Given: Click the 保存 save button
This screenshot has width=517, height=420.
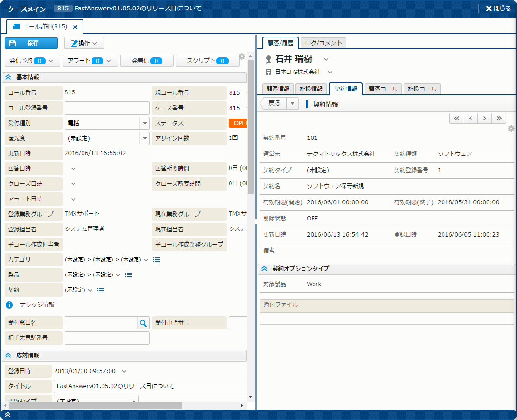Looking at the screenshot, I should (x=31, y=43).
